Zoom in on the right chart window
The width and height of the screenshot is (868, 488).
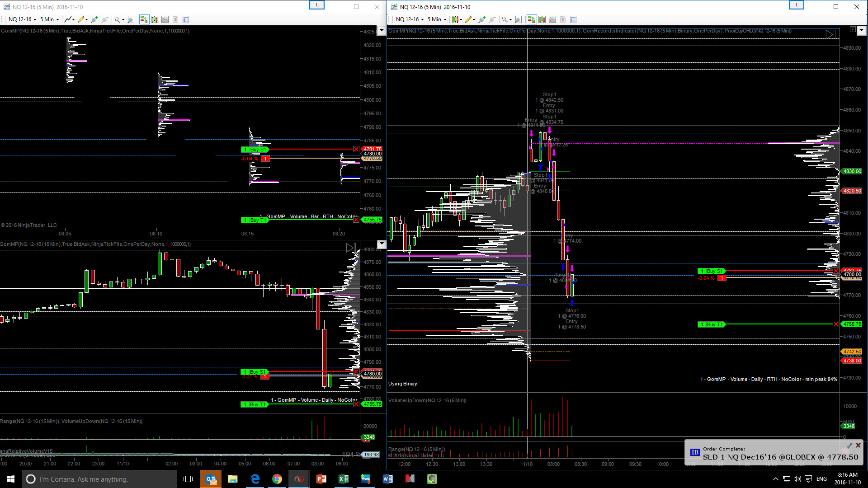coord(481,19)
